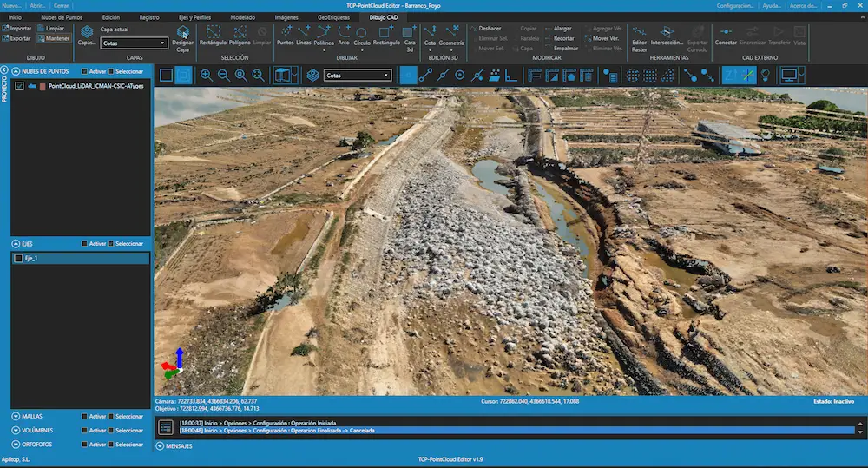Click the PointCloud layer color swatch
868x468 pixels.
(43, 87)
